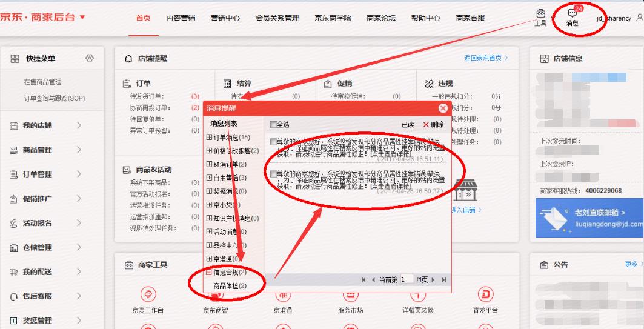Click 删除 to delete selected messages
Screen dimensions: 644x329
click(x=433, y=124)
